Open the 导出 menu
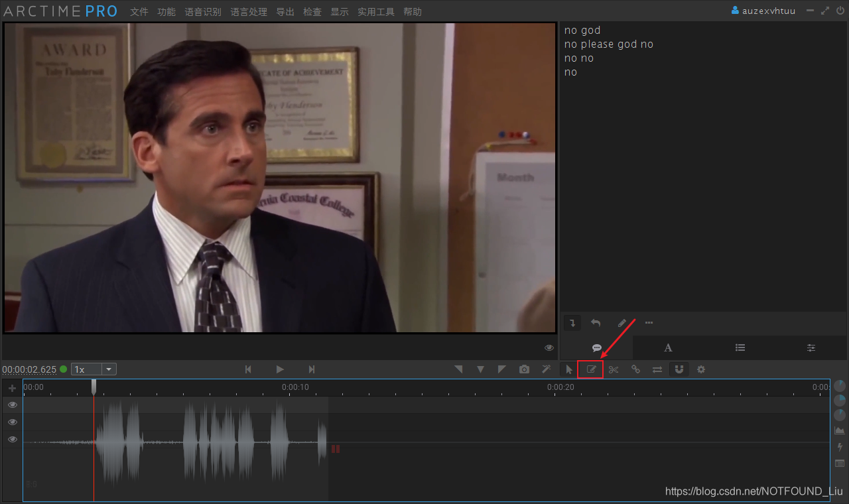849x504 pixels. click(285, 11)
